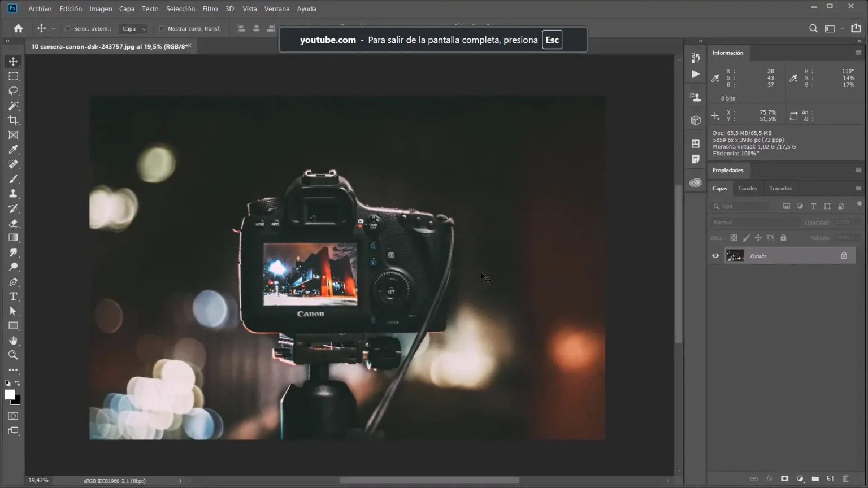Select the Crop tool
This screenshot has width=868, height=488.
point(14,120)
